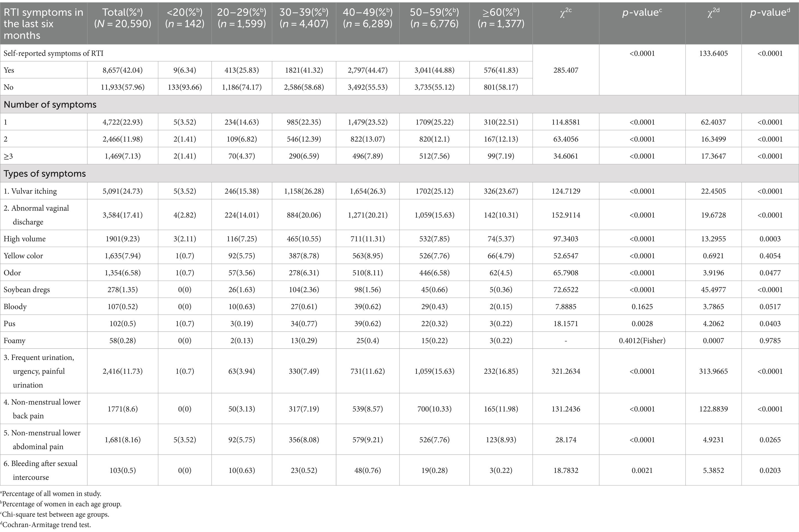The width and height of the screenshot is (799, 532).
Task: Click the '1. Vulvar itching' row label
Action: (30, 191)
